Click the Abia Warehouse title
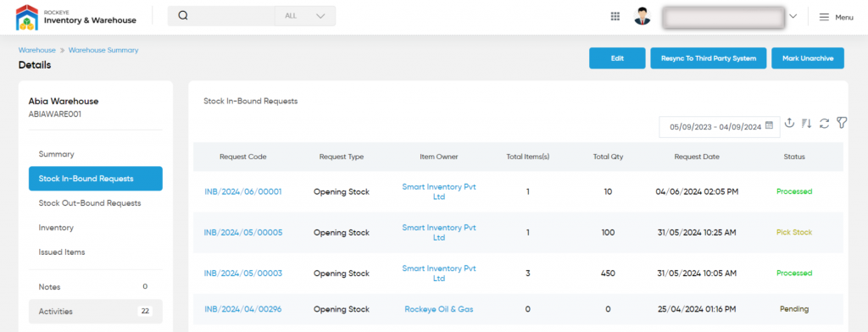The height and width of the screenshot is (332, 868). click(64, 102)
